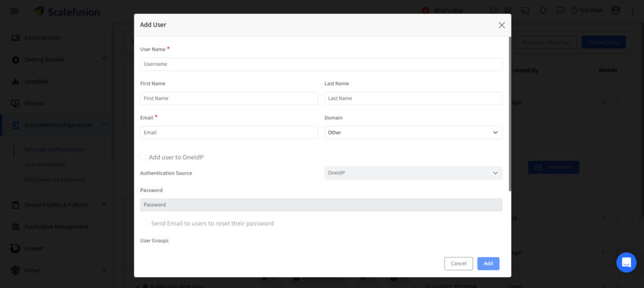The image size is (644, 288).
Task: Select IMEI/Serial # Enrollment
Action: pos(55,180)
